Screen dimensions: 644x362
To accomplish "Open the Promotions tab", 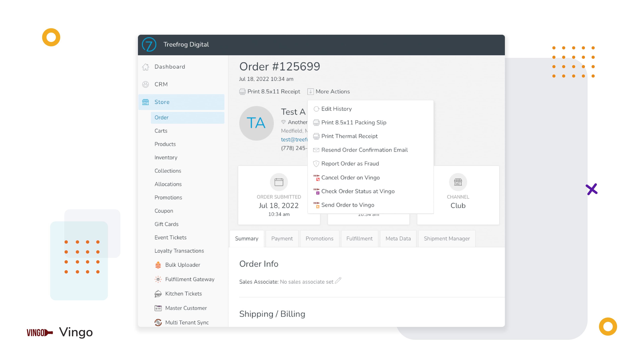I will 319,239.
